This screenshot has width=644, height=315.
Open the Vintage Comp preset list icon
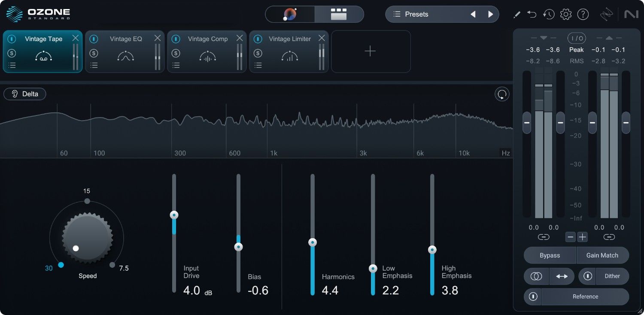tap(176, 65)
